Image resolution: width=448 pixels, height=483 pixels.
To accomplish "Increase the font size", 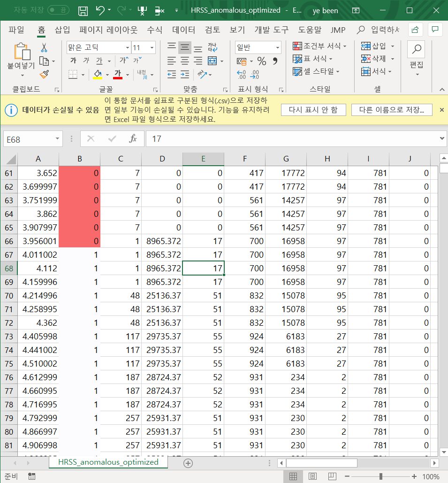I will click(124, 60).
